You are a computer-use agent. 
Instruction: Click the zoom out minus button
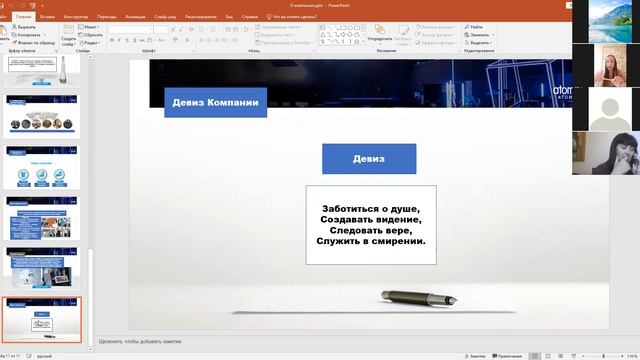583,356
